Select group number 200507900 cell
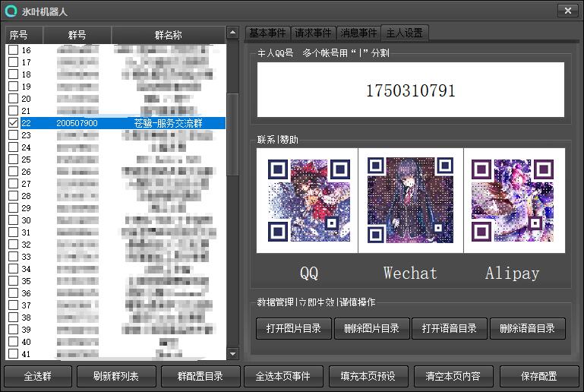The height and width of the screenshot is (392, 584). tap(77, 123)
